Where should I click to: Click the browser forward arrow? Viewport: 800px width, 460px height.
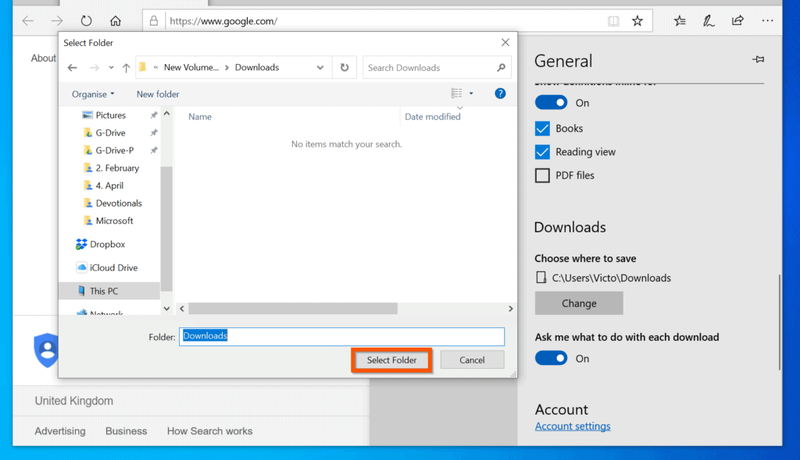57,21
